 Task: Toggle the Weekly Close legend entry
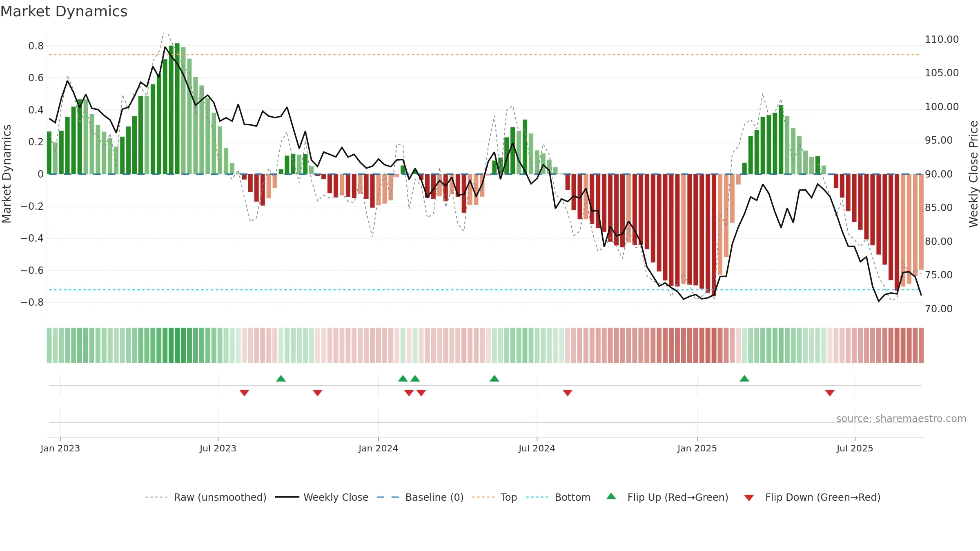tap(322, 497)
